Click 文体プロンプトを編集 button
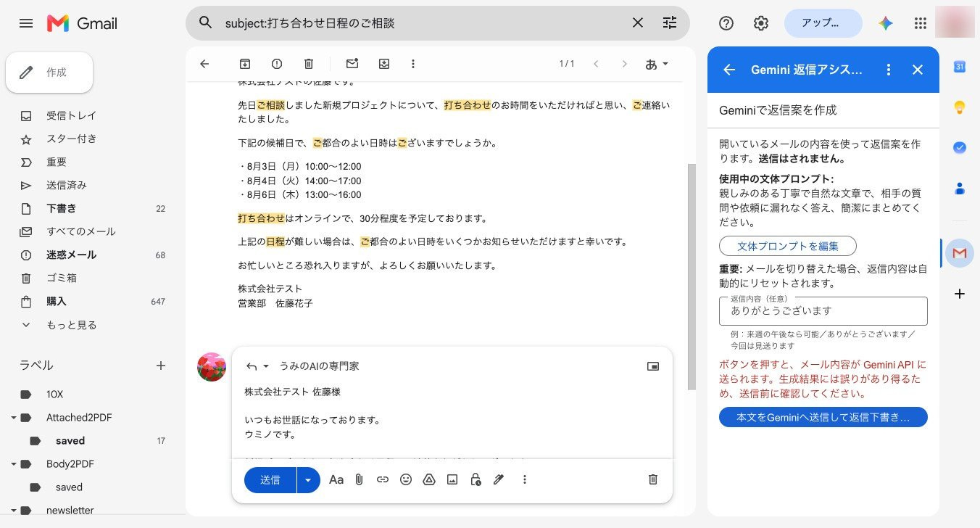980x528 pixels. (788, 245)
